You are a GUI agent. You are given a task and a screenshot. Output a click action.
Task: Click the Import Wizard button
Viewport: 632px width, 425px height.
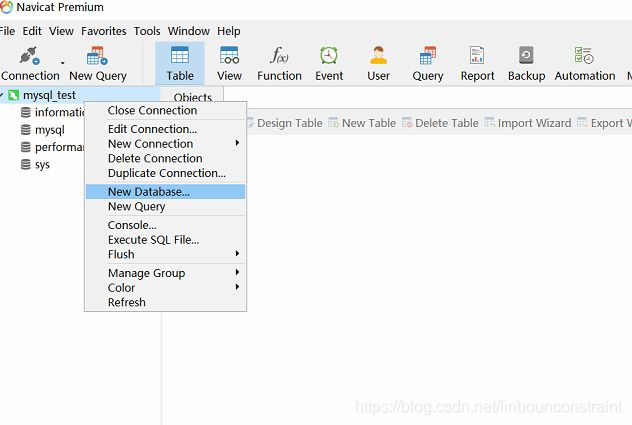pyautogui.click(x=528, y=123)
